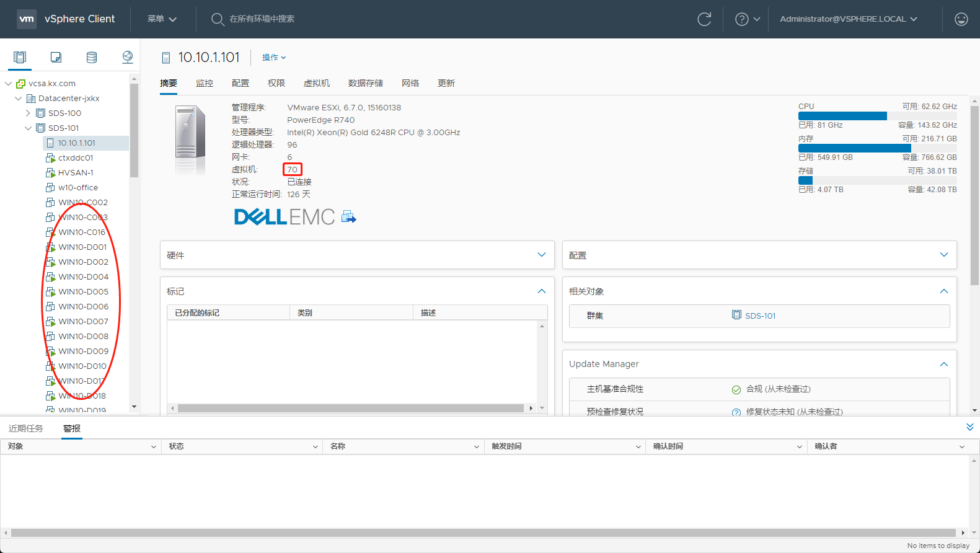
Task: Open the Administrator@VSPHERE.LOCAL user menu
Action: click(x=848, y=19)
